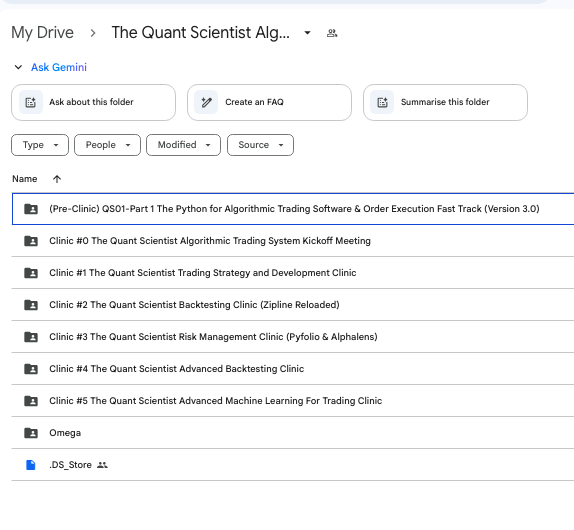Screen dimensions: 574x530
Task: Open The Quant Scientist folder dropdown arrow
Action: point(308,33)
